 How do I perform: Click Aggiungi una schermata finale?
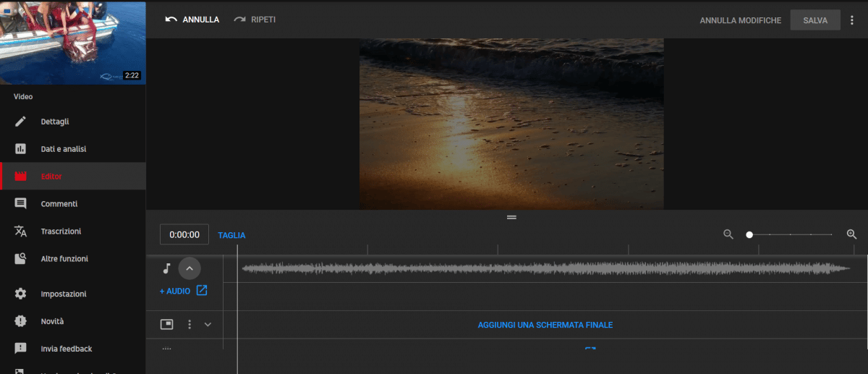(x=545, y=325)
